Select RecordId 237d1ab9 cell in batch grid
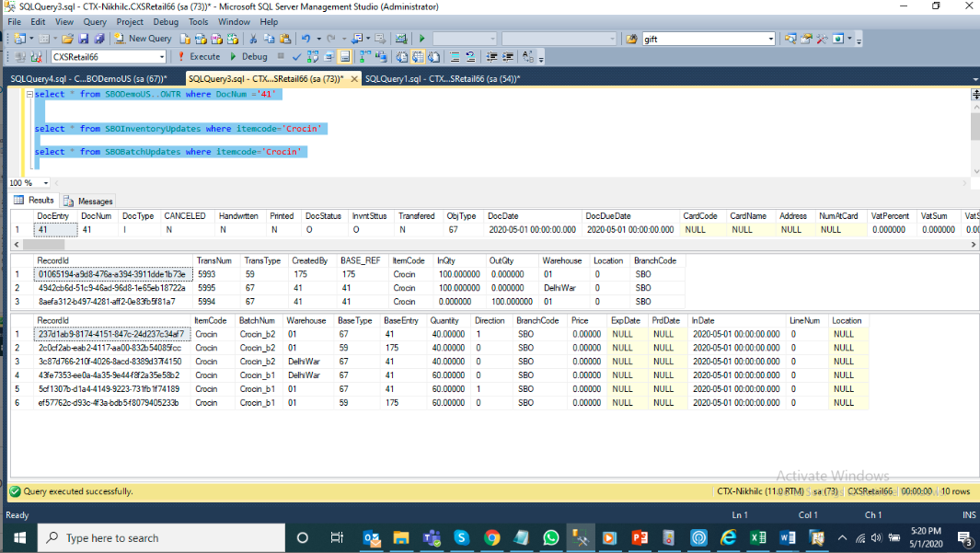980x553 pixels. click(111, 334)
